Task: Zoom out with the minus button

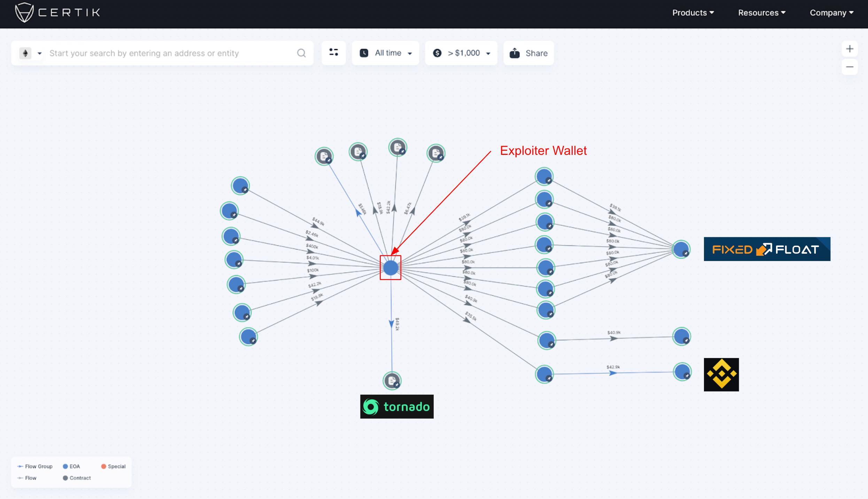Action: [x=849, y=67]
